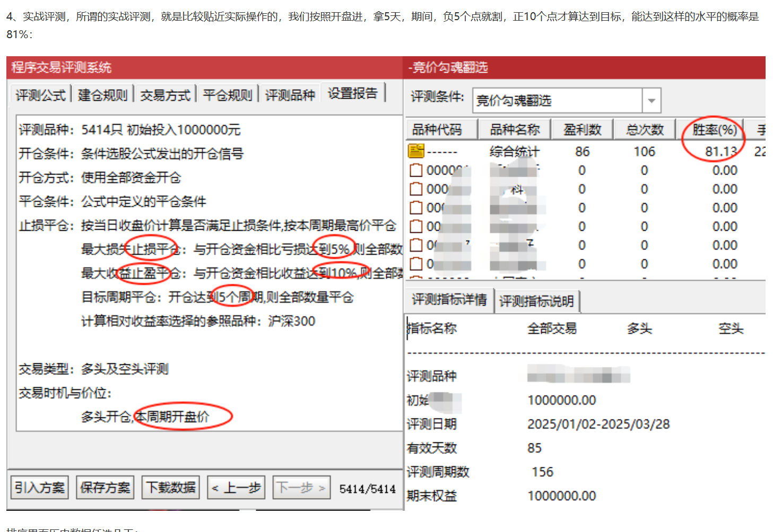Select the 交易方式 tab
The image size is (773, 532).
click(165, 94)
